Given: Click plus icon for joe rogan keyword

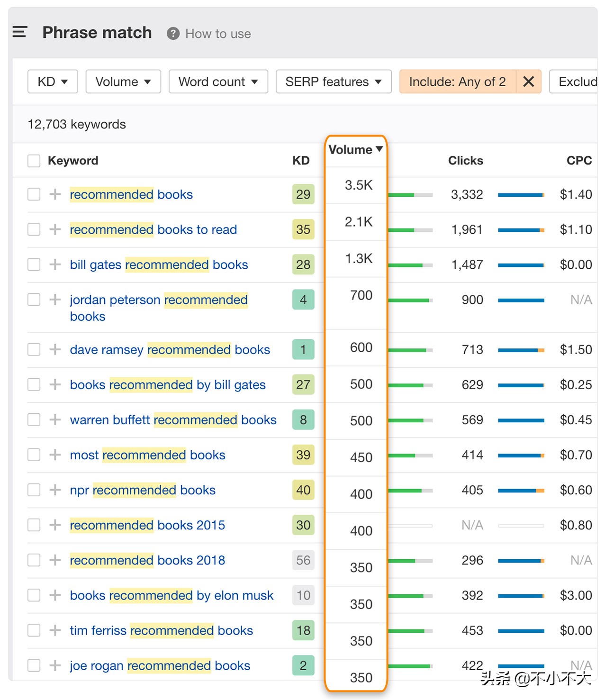Looking at the screenshot, I should click(55, 665).
